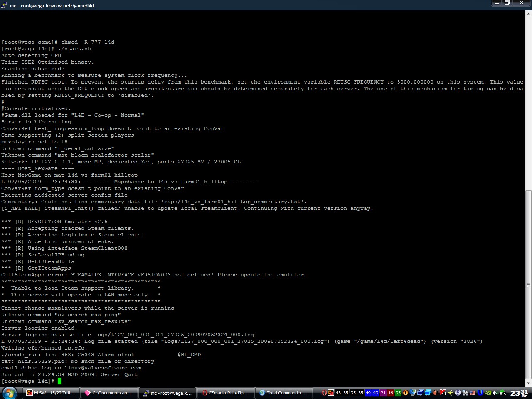
Task: Click the HLSW tray icon
Action: [x=331, y=393]
